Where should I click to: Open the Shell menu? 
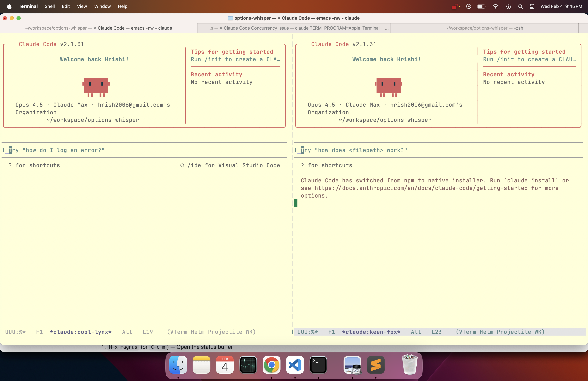point(50,6)
